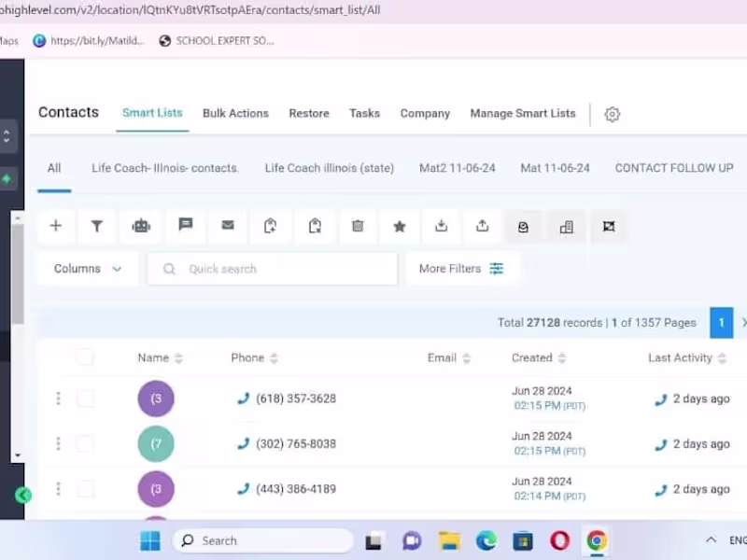Sort by the Email column arrows
The height and width of the screenshot is (560, 747).
(x=466, y=358)
